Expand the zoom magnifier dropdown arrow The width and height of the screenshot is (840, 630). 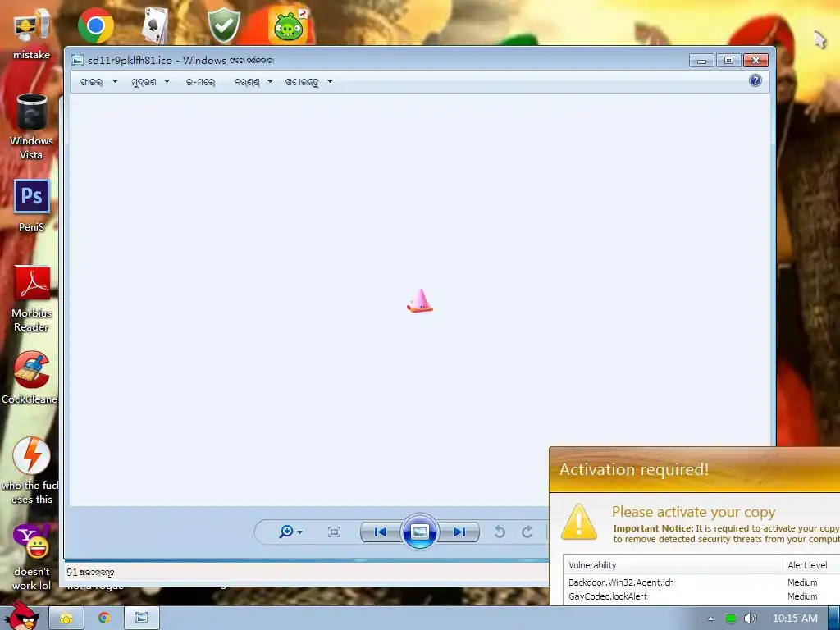click(300, 532)
